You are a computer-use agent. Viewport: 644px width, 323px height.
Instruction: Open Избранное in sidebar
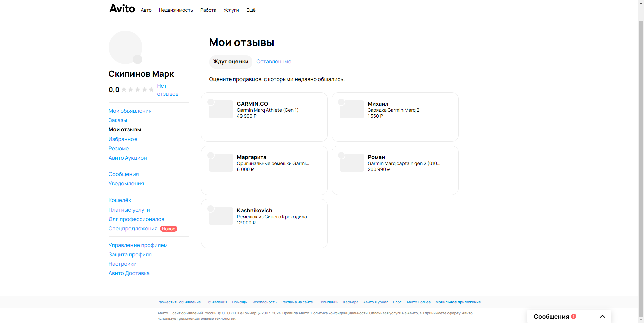pyautogui.click(x=123, y=139)
